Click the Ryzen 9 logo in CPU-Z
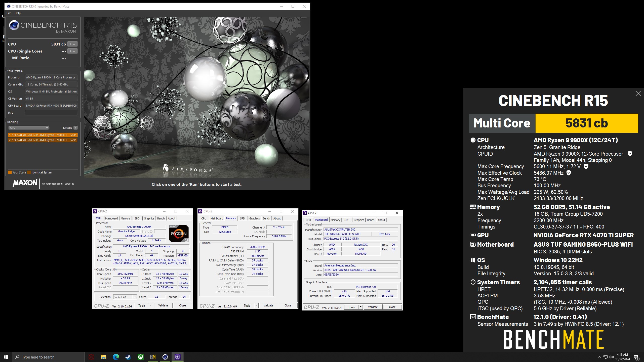This screenshot has height=362, width=644. pyautogui.click(x=179, y=233)
